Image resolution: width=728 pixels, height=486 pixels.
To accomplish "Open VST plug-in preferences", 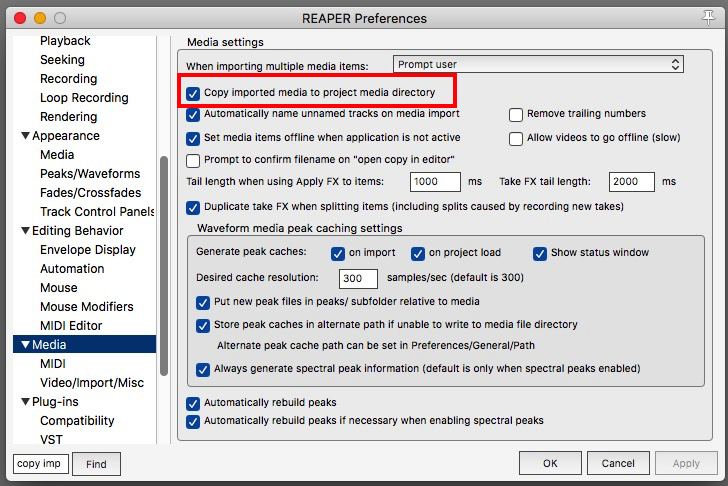I will click(51, 439).
